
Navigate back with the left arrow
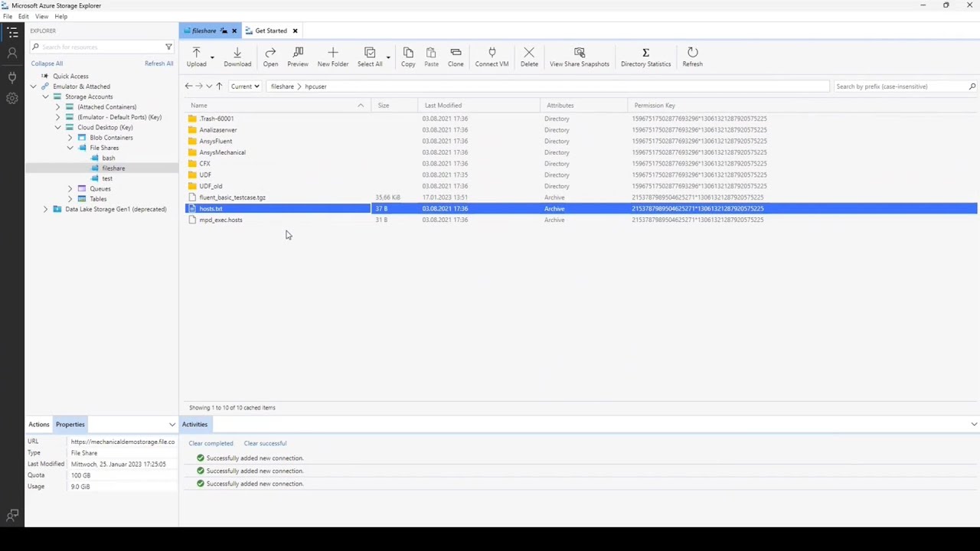(188, 86)
